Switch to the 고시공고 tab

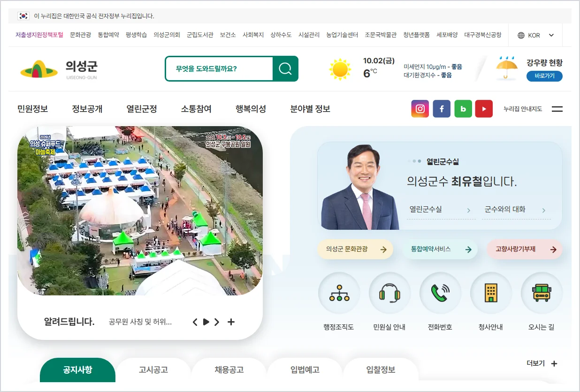tap(153, 370)
